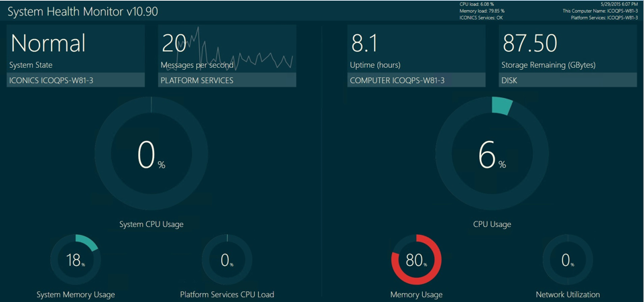
Task: Click the System CPU Usage 0% donut gauge
Action: (151, 154)
